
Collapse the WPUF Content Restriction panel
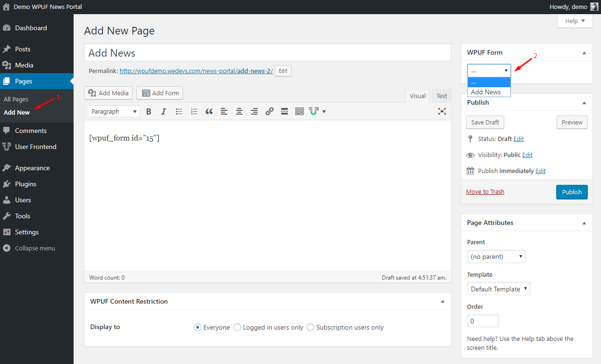(x=442, y=301)
